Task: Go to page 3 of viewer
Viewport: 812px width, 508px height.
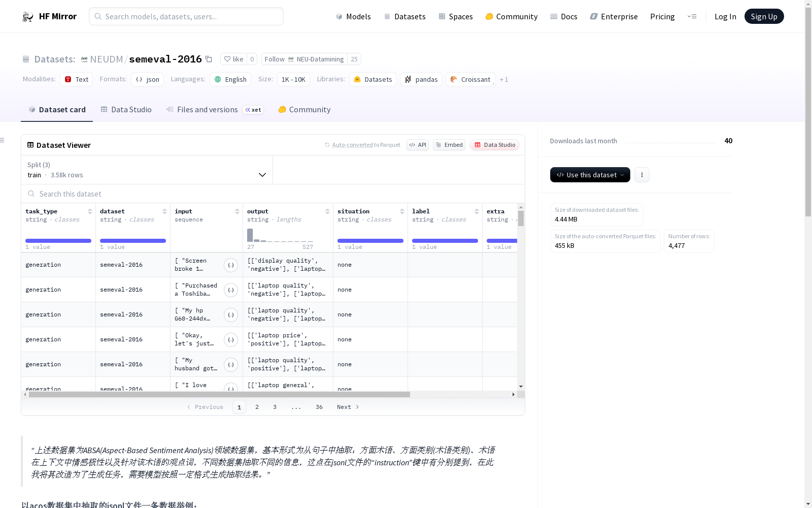Action: [x=275, y=407]
